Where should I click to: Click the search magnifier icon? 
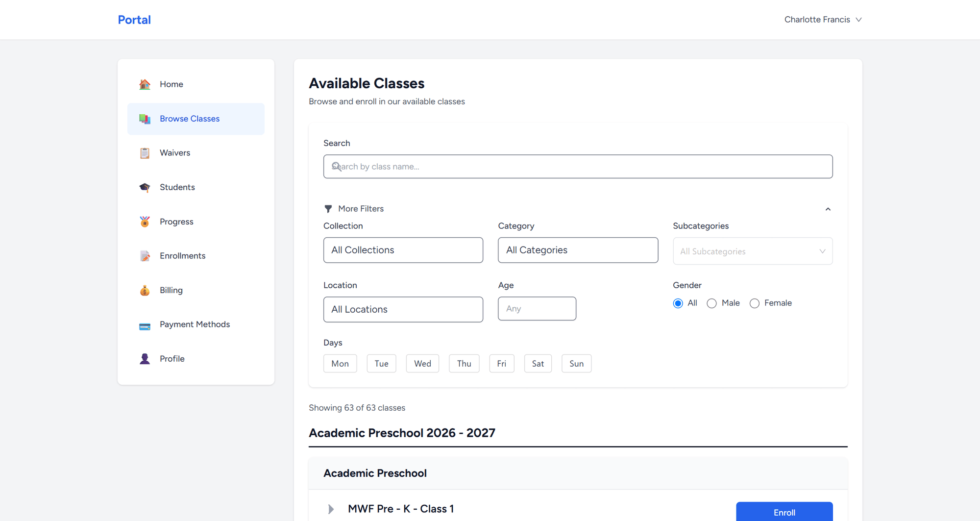click(336, 167)
